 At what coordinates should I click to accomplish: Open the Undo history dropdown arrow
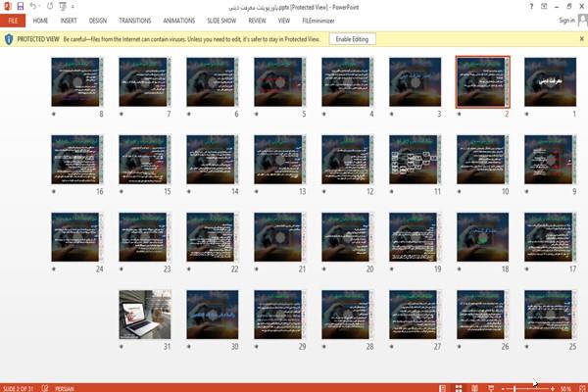(x=39, y=7)
